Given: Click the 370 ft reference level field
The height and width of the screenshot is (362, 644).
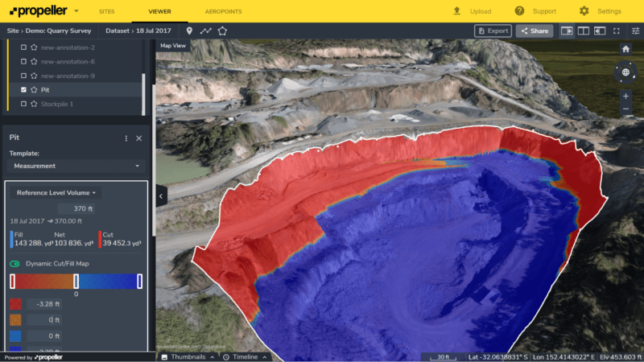Looking at the screenshot, I should (x=76, y=208).
